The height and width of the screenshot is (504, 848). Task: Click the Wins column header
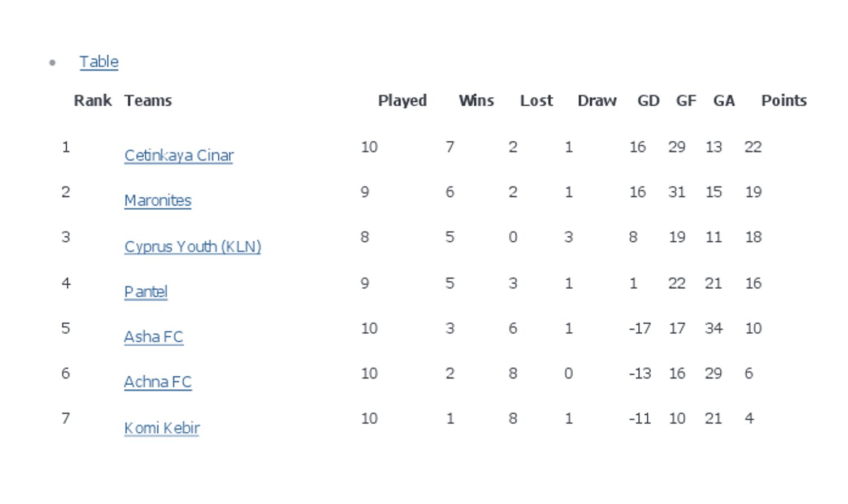[x=477, y=101]
